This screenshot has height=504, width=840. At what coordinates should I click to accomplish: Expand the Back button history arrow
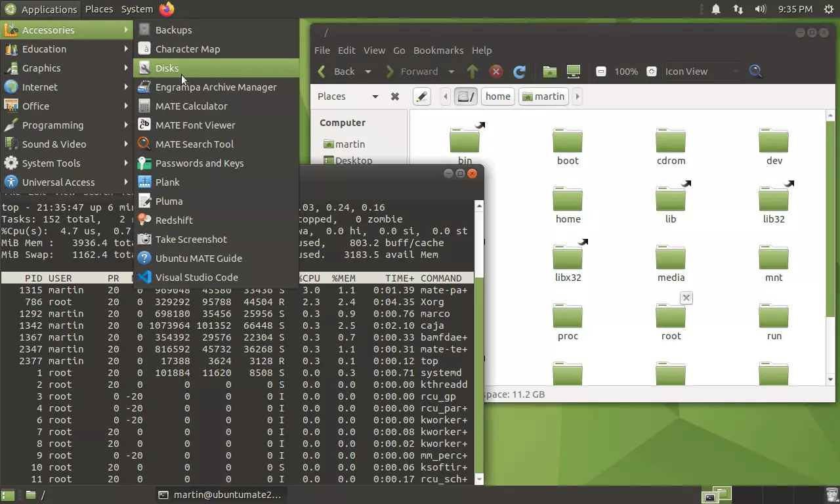(x=367, y=71)
